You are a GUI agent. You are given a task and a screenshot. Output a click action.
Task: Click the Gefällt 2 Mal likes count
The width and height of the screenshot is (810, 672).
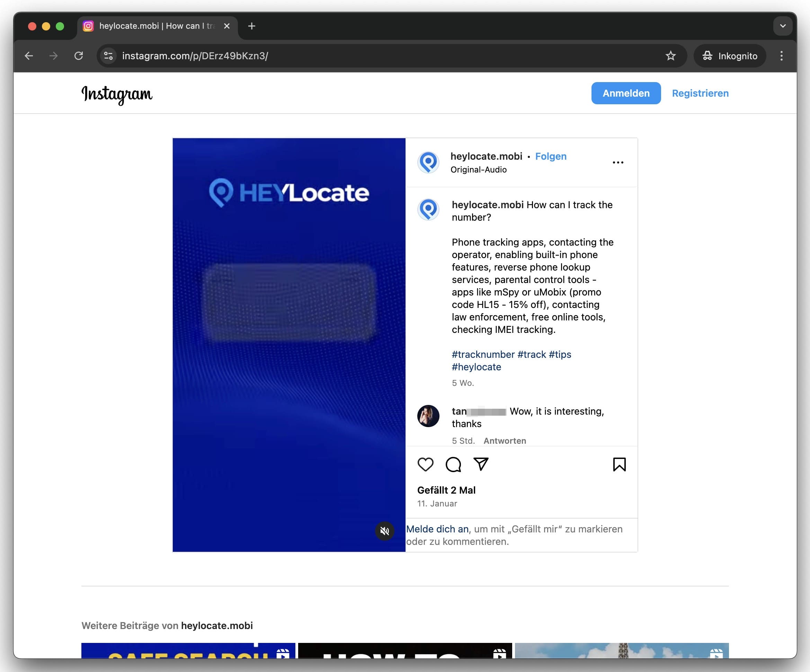point(446,490)
